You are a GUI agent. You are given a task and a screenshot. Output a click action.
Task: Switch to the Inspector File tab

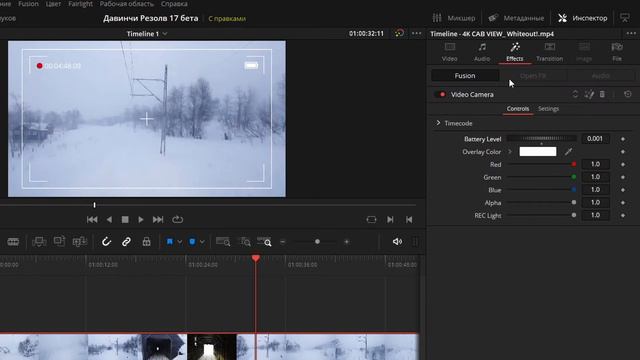[617, 52]
